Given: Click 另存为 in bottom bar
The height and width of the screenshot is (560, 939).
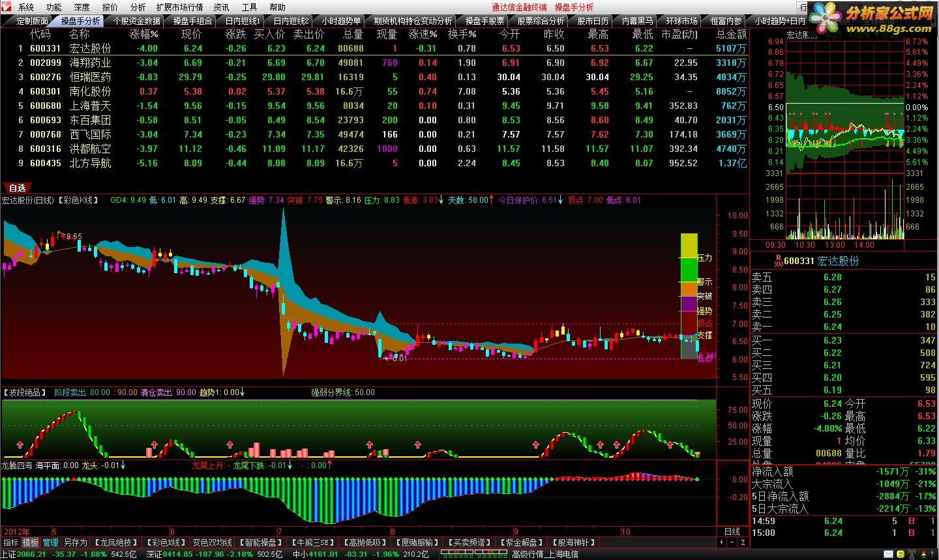Looking at the screenshot, I should (x=75, y=542).
